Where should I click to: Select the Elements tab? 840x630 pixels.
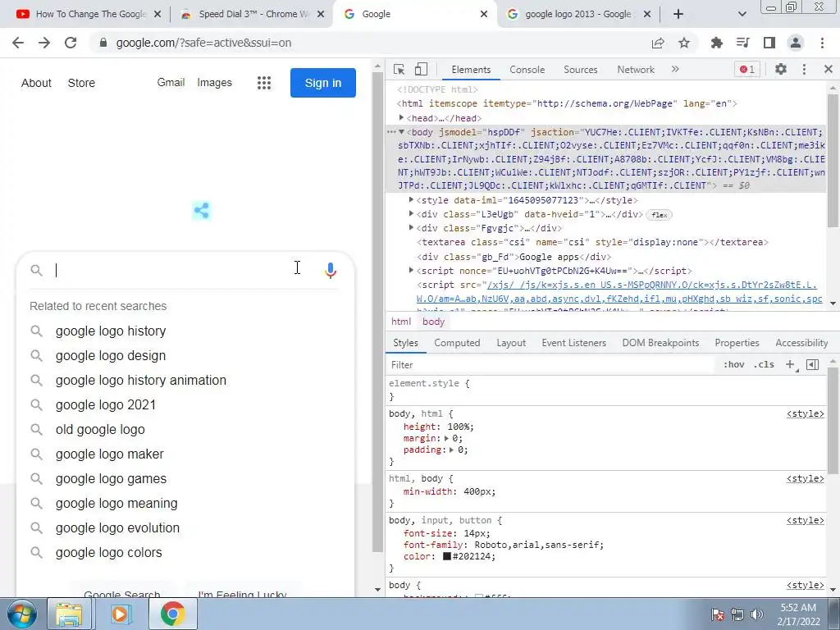coord(471,70)
